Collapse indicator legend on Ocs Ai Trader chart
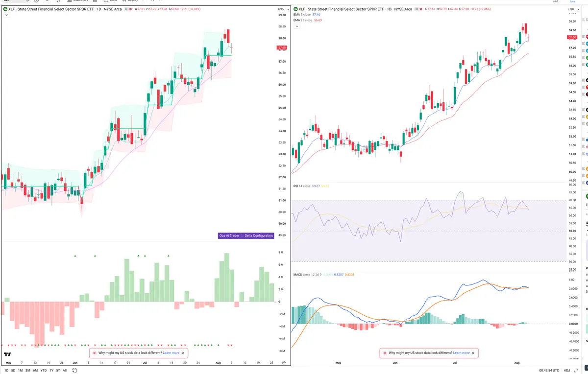This screenshot has width=588, height=374. pos(6,15)
